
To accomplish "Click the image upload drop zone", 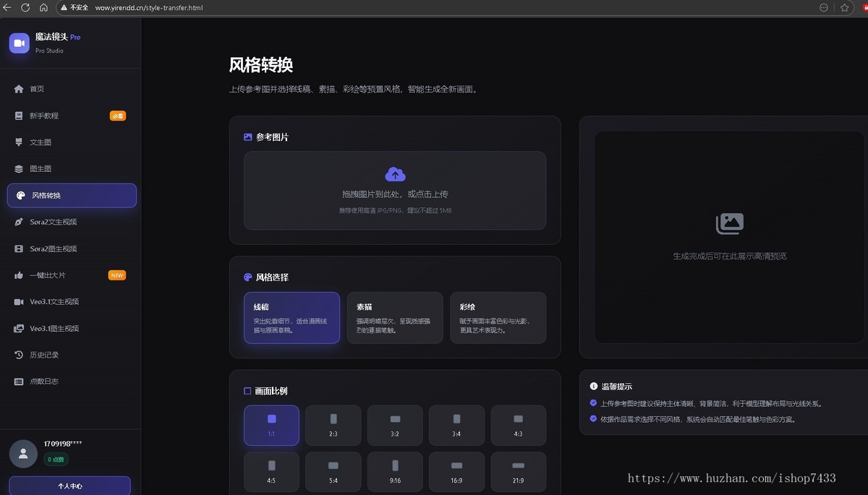I will (x=395, y=191).
